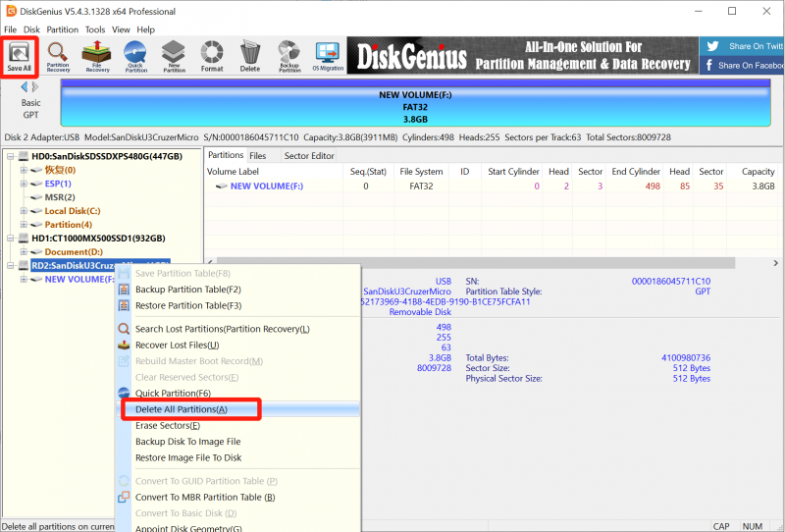
Task: Click the FAT32 file system cell
Action: point(421,186)
